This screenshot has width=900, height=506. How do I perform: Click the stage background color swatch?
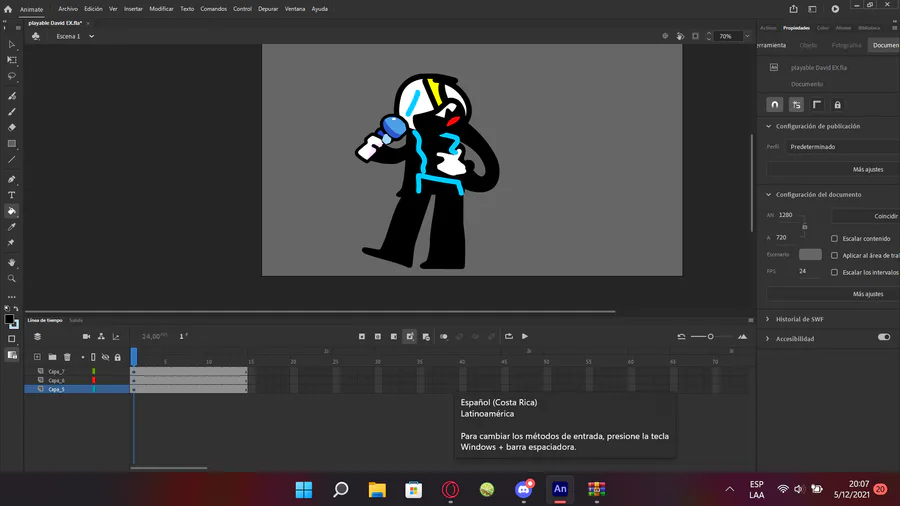pyautogui.click(x=810, y=255)
